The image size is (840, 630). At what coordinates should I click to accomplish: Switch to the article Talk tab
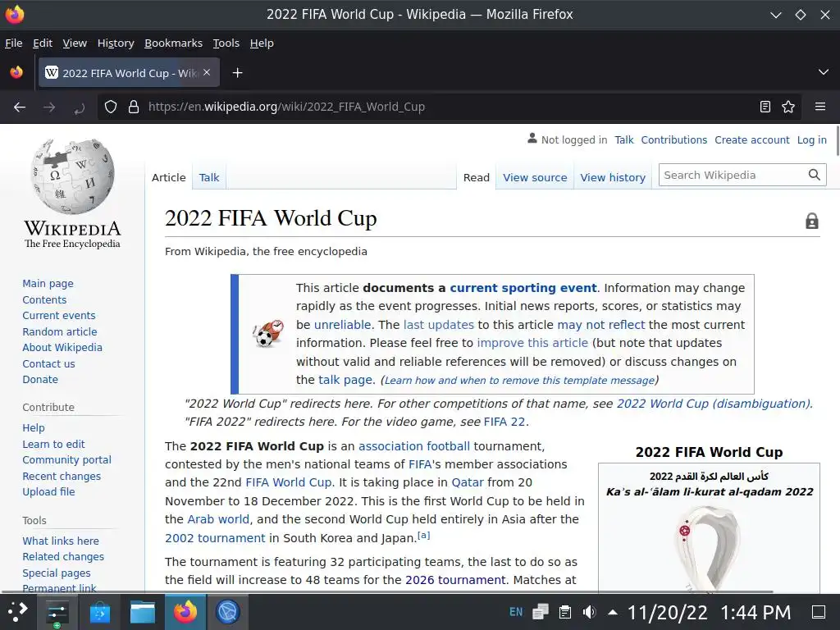pos(209,177)
